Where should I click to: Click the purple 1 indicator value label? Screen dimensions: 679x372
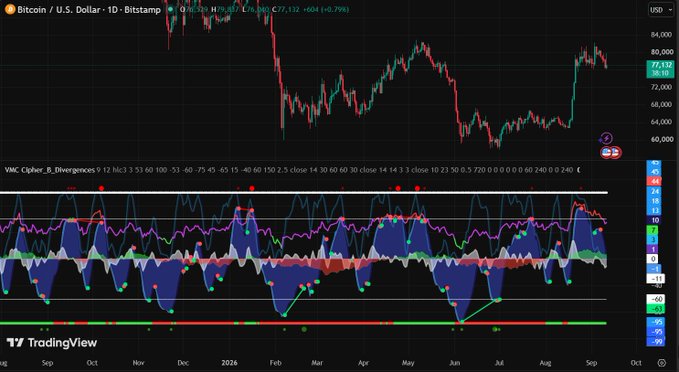click(653, 249)
